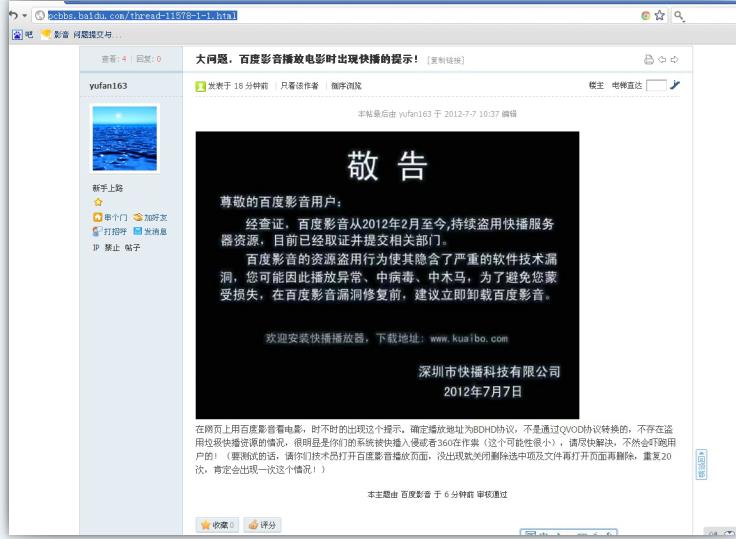Open the Baidu paw '吧' bookmark
The width and height of the screenshot is (736, 539).
click(x=23, y=35)
